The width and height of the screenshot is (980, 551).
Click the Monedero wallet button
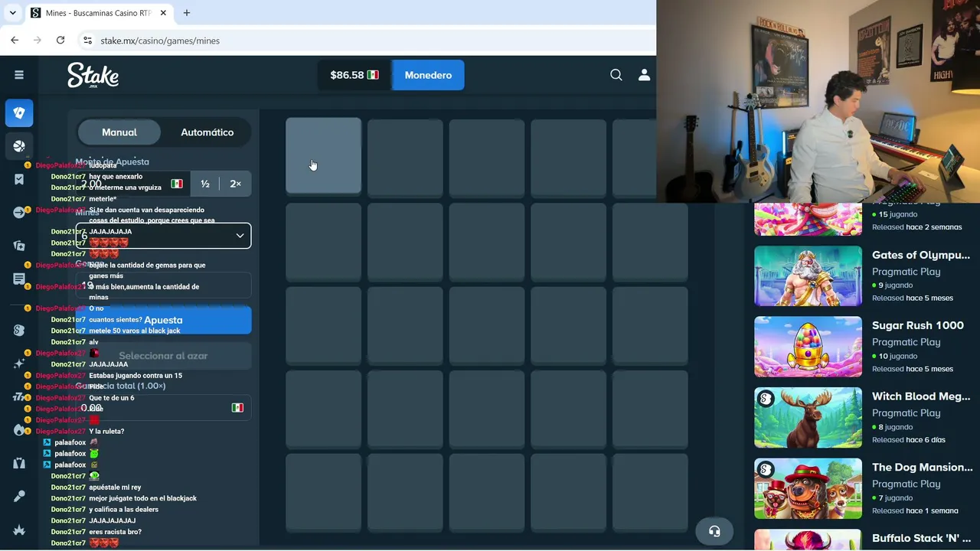click(428, 75)
